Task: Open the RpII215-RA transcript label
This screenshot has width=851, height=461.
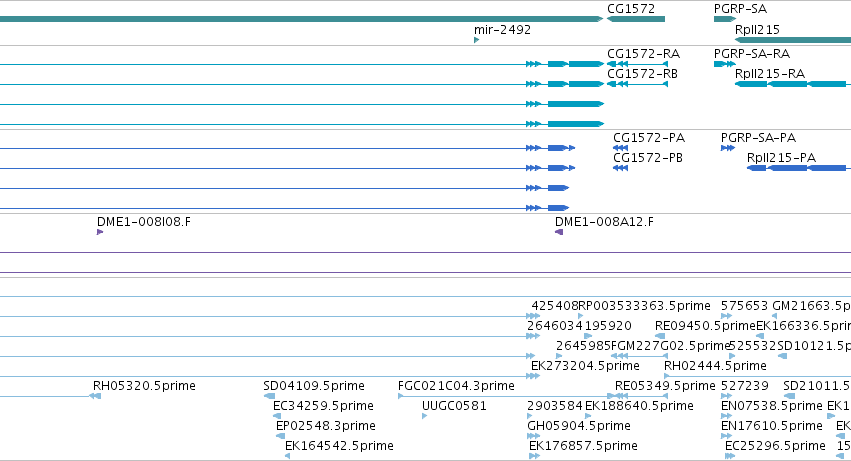Action: tap(770, 74)
